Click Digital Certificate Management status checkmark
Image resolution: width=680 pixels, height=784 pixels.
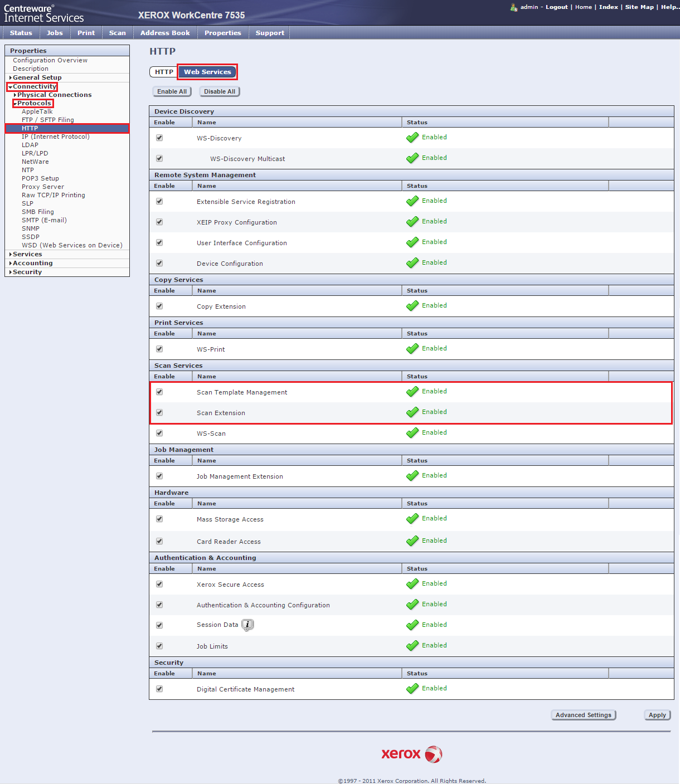pyautogui.click(x=412, y=689)
